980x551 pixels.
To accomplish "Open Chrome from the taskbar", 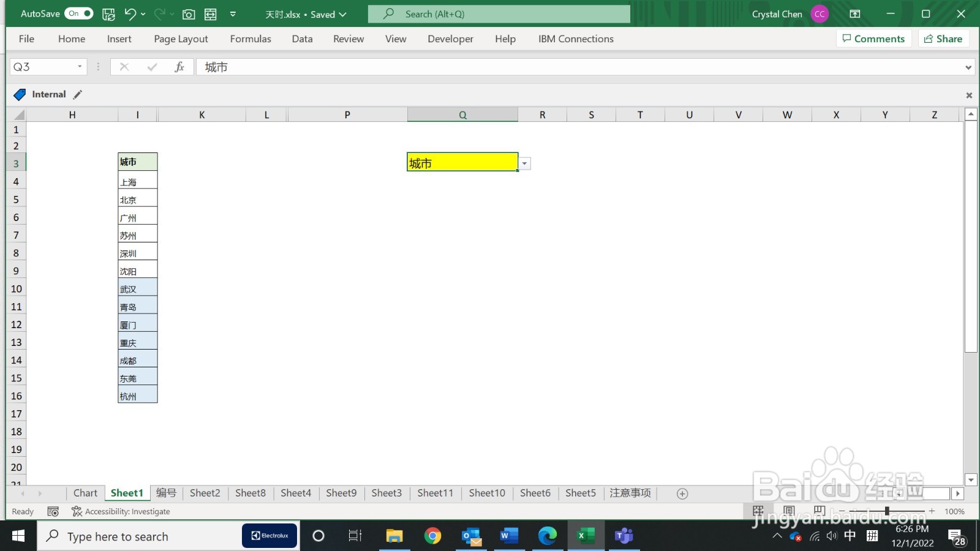I will click(x=432, y=536).
